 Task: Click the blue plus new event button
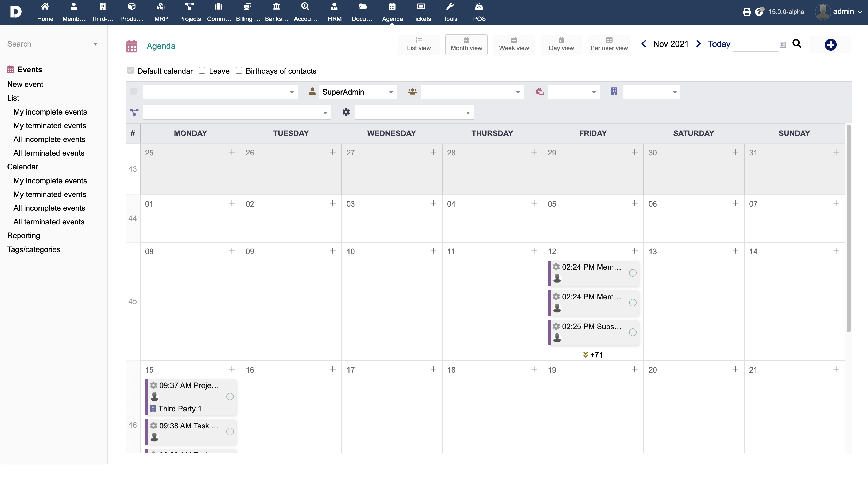[x=830, y=44]
